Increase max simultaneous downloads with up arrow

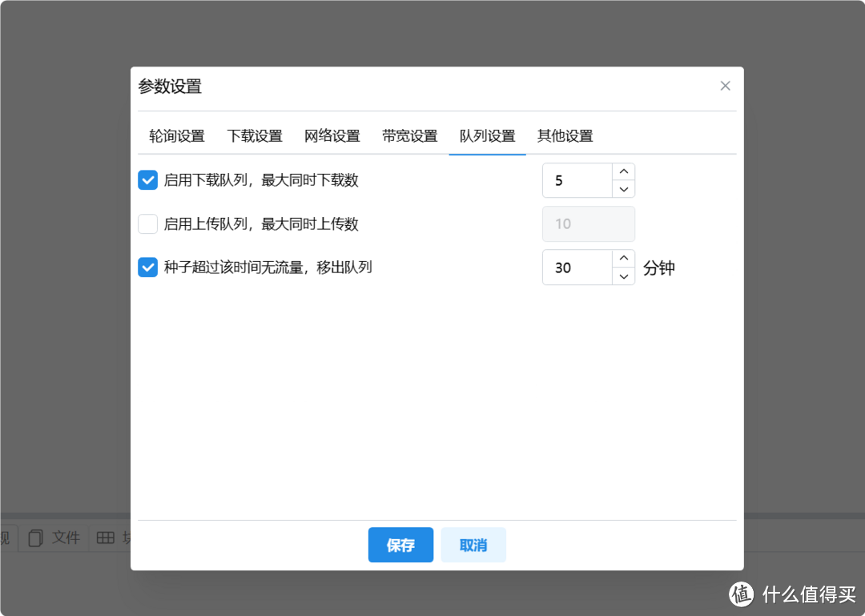pos(623,171)
